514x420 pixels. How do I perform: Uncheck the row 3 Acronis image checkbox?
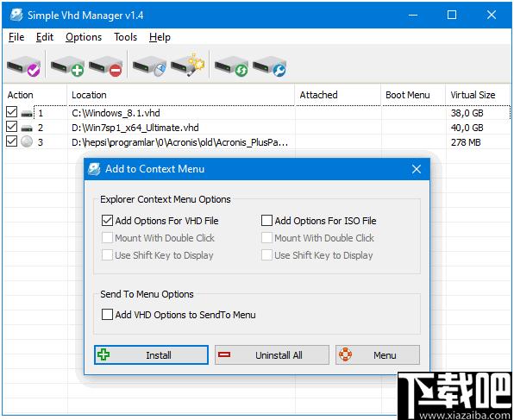coord(11,141)
